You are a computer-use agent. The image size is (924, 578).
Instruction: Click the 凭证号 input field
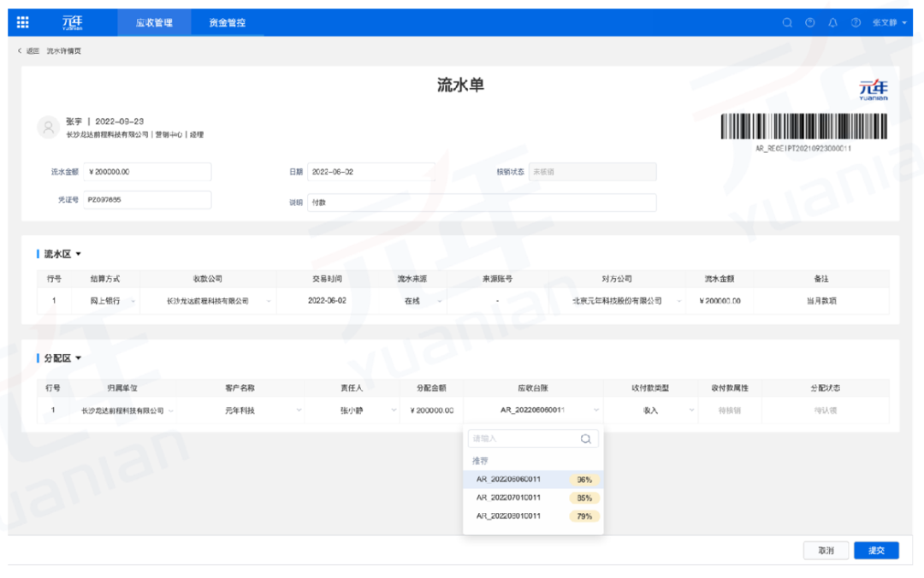pyautogui.click(x=147, y=200)
